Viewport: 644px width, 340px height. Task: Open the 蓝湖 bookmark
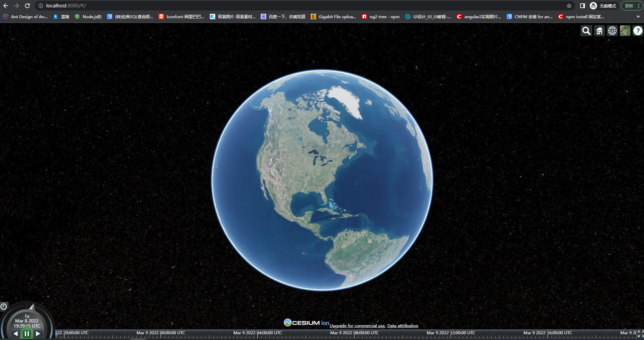coord(61,17)
